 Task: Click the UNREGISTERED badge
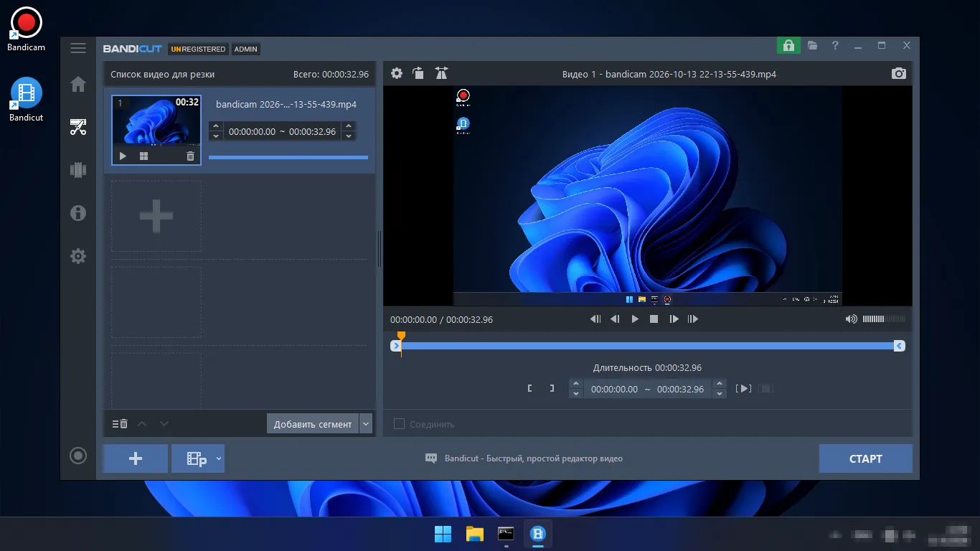(x=199, y=49)
